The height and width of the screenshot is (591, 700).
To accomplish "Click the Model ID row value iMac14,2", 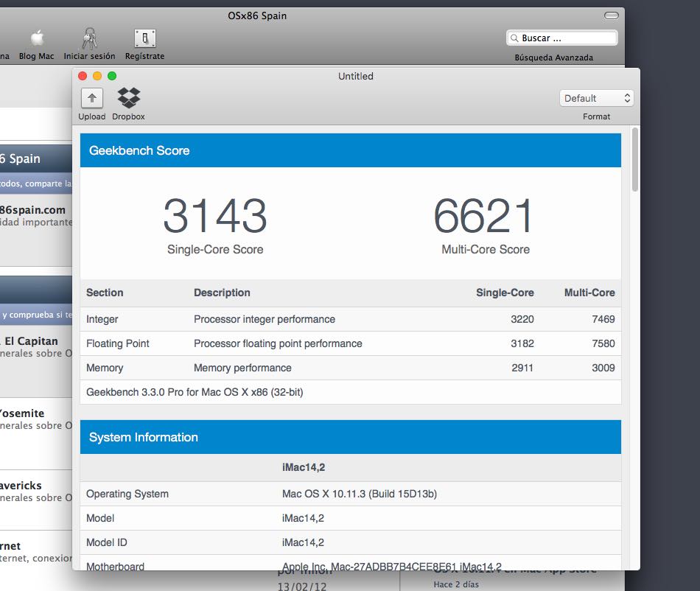I will 303,542.
